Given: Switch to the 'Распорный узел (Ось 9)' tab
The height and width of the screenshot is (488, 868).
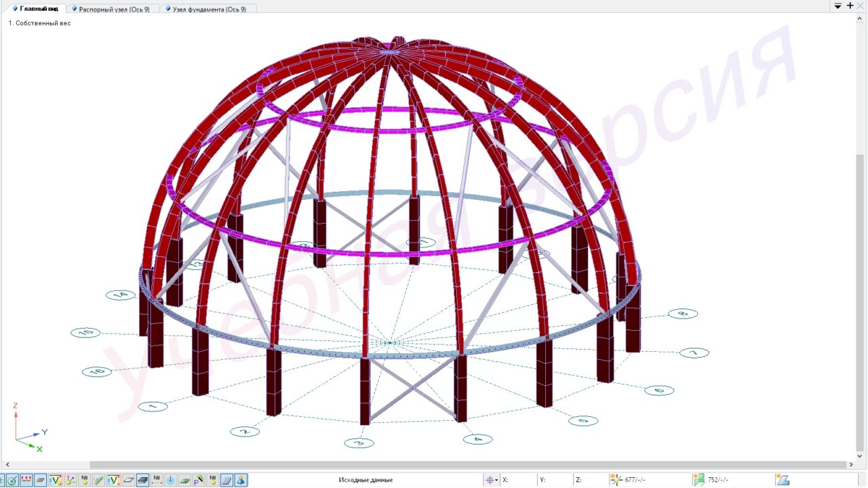Looking at the screenshot, I should 114,9.
